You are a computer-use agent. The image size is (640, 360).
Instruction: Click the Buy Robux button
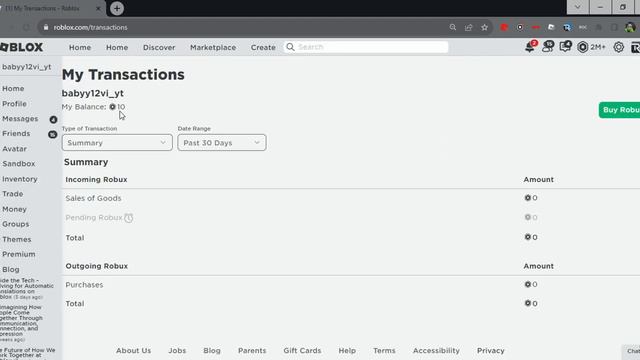click(620, 110)
